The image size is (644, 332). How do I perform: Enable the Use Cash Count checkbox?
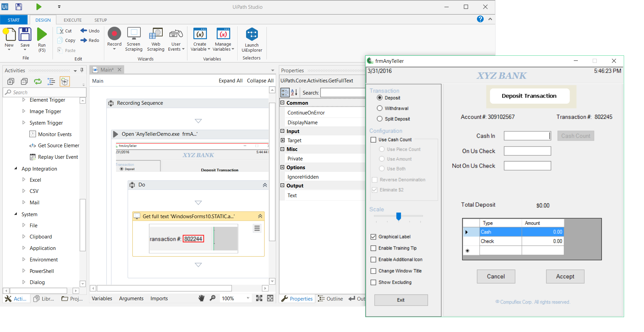(373, 140)
